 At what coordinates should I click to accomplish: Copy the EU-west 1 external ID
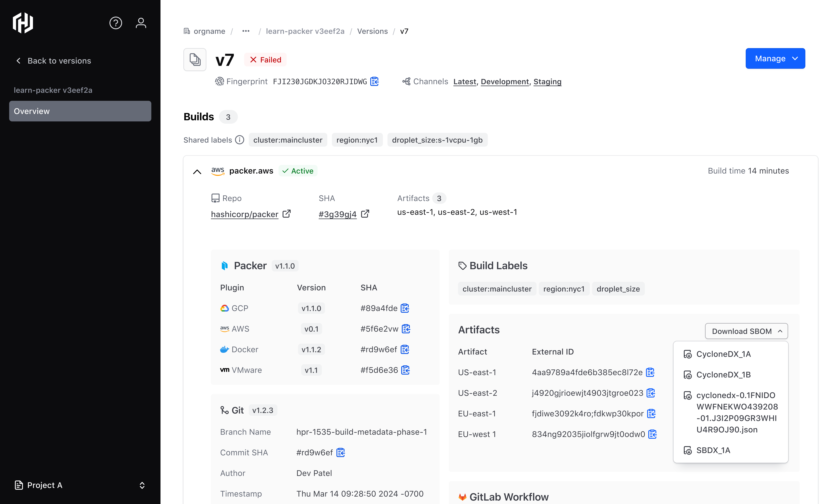[652, 434]
